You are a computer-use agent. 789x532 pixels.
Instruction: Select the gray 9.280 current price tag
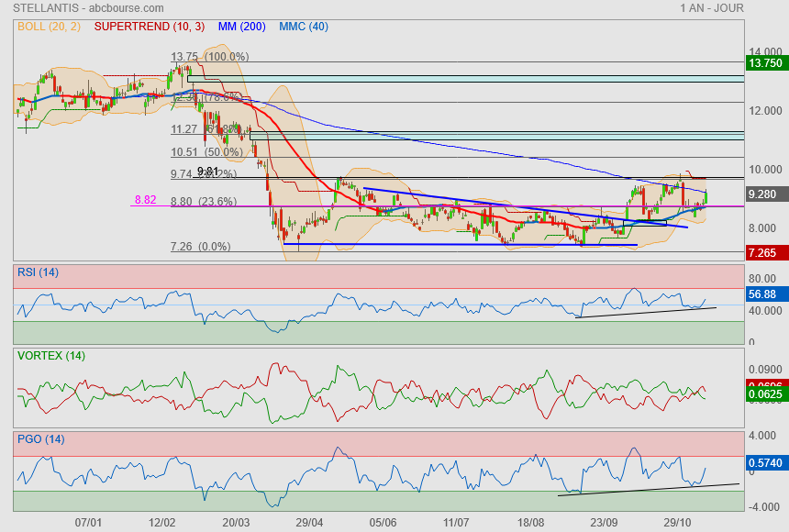(x=764, y=194)
